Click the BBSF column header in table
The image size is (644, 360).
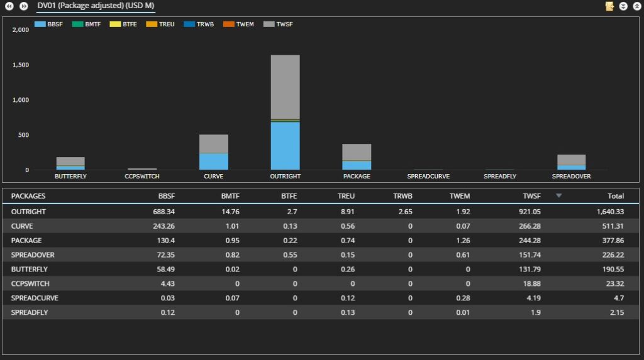coord(166,196)
